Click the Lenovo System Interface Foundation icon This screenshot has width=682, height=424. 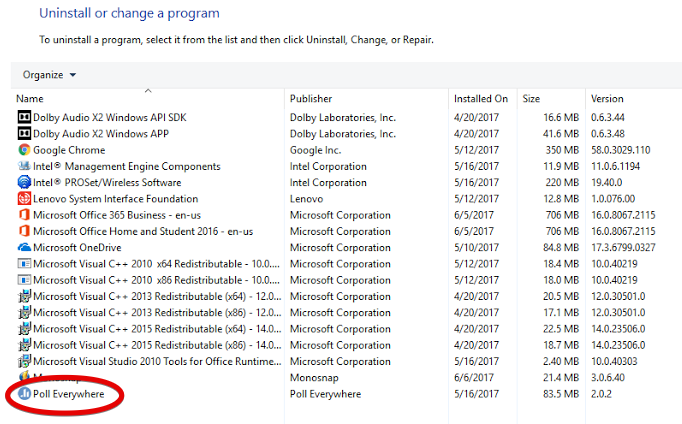click(x=24, y=199)
